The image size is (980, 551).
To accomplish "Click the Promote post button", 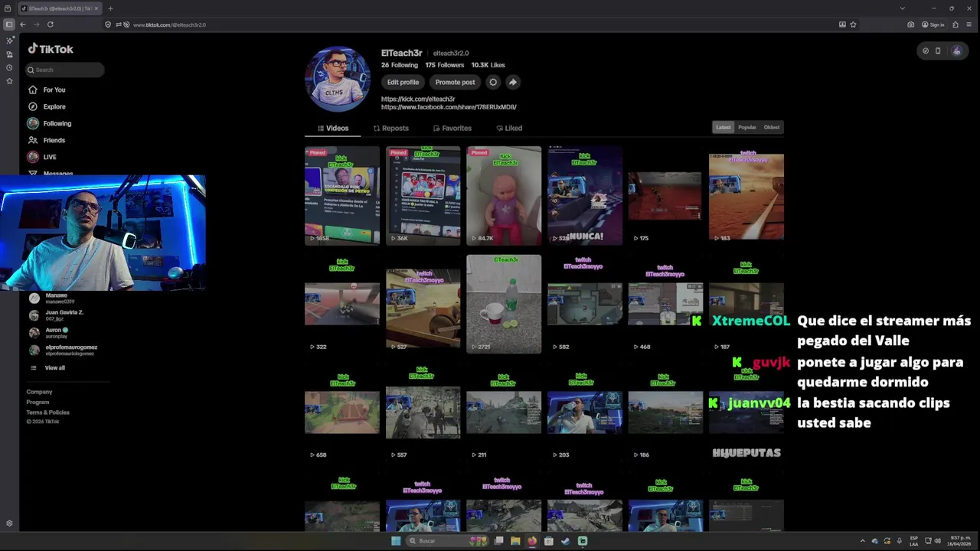I will (x=455, y=82).
